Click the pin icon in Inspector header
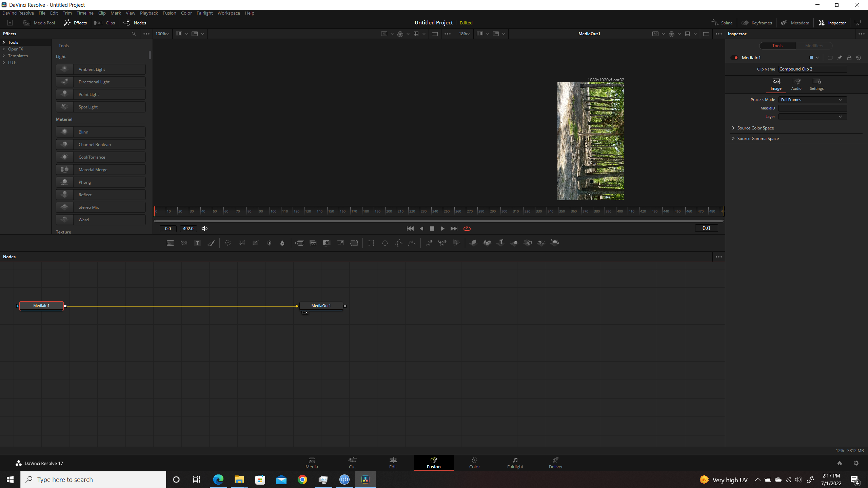Image resolution: width=868 pixels, height=488 pixels. [x=840, y=58]
